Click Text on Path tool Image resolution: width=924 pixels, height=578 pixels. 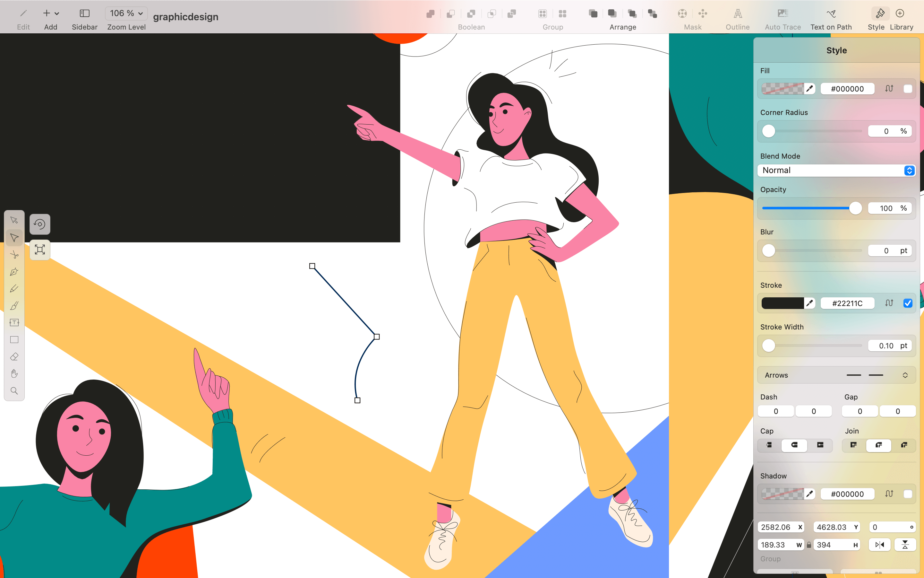click(x=831, y=14)
